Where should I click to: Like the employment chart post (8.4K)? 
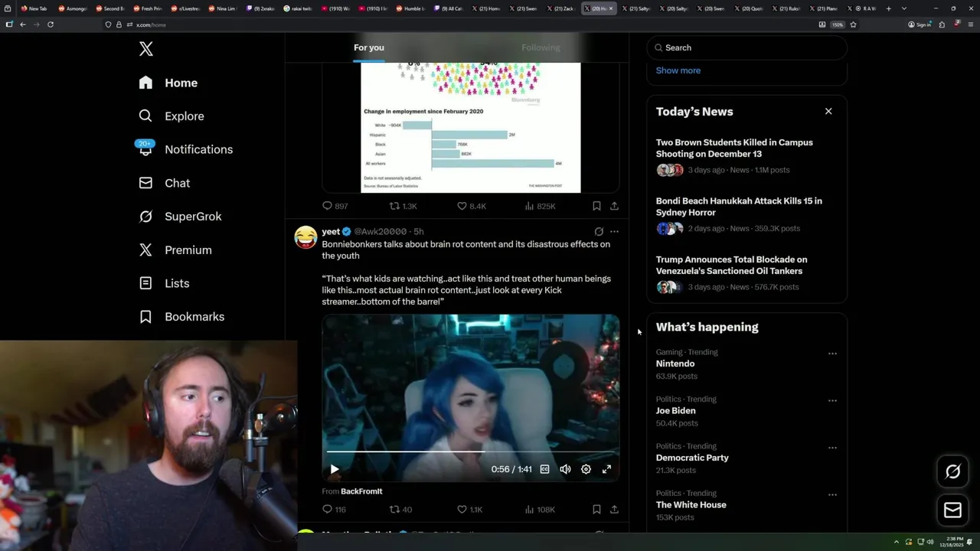[471, 206]
